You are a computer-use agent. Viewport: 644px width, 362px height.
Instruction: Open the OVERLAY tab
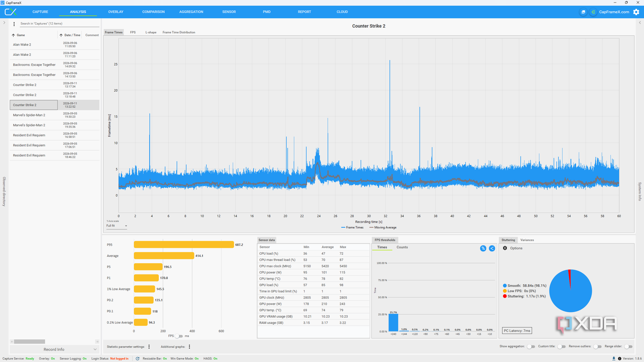pos(116,12)
